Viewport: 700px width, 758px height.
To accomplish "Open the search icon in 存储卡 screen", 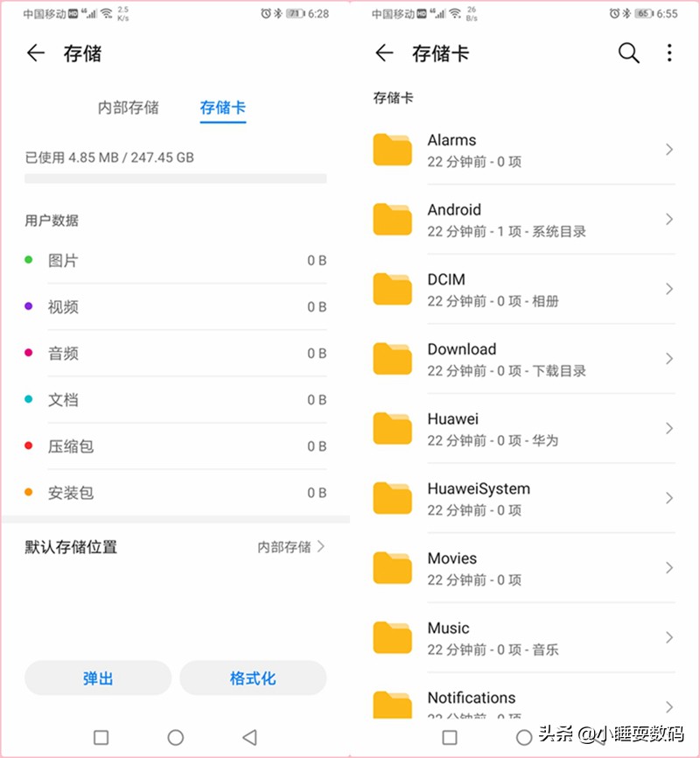I will point(629,53).
